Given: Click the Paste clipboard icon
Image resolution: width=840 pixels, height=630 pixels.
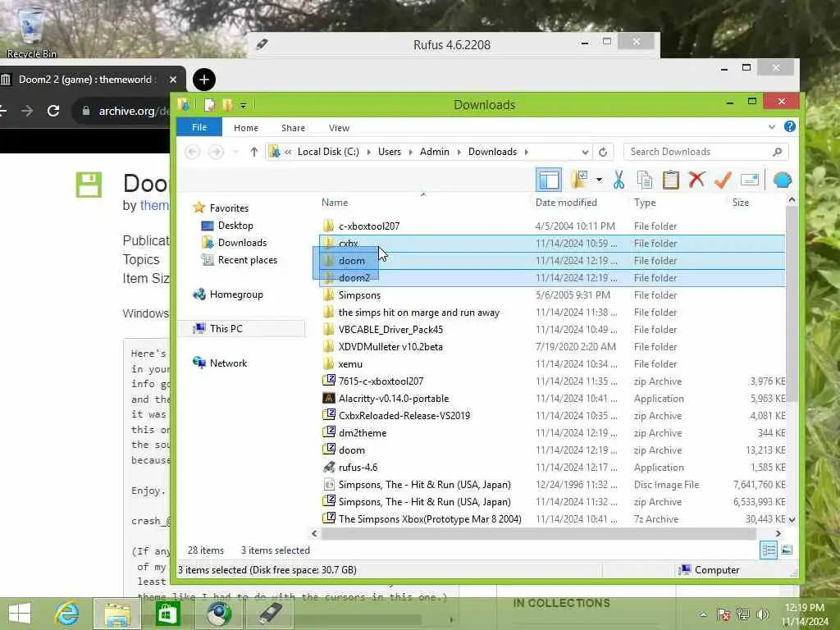Looking at the screenshot, I should click(670, 180).
